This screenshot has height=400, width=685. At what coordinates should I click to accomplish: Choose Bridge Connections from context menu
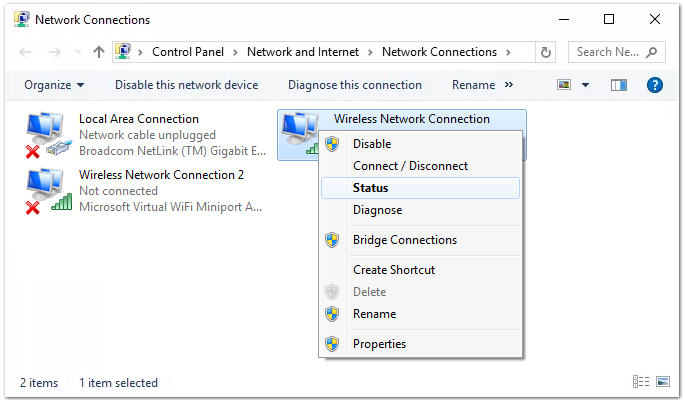404,240
